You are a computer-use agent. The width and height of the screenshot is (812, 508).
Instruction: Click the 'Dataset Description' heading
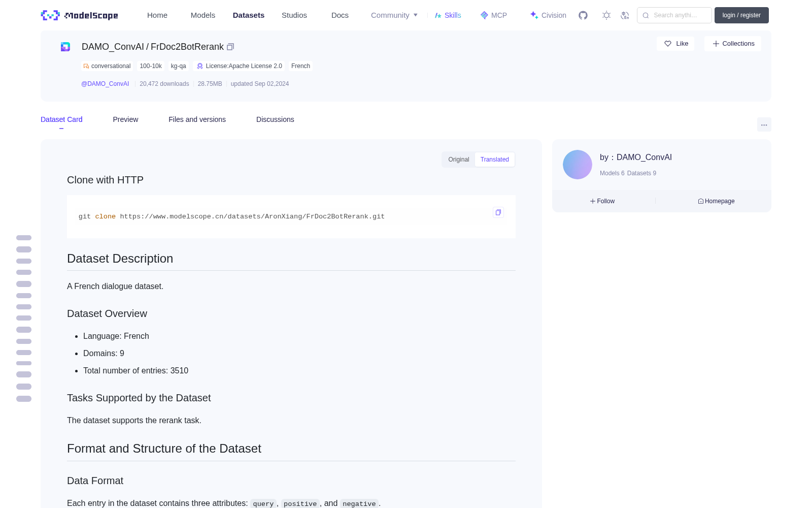click(x=120, y=259)
